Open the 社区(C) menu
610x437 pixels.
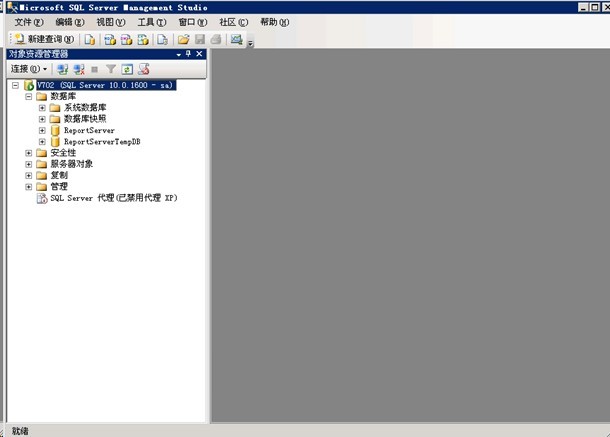coord(233,22)
